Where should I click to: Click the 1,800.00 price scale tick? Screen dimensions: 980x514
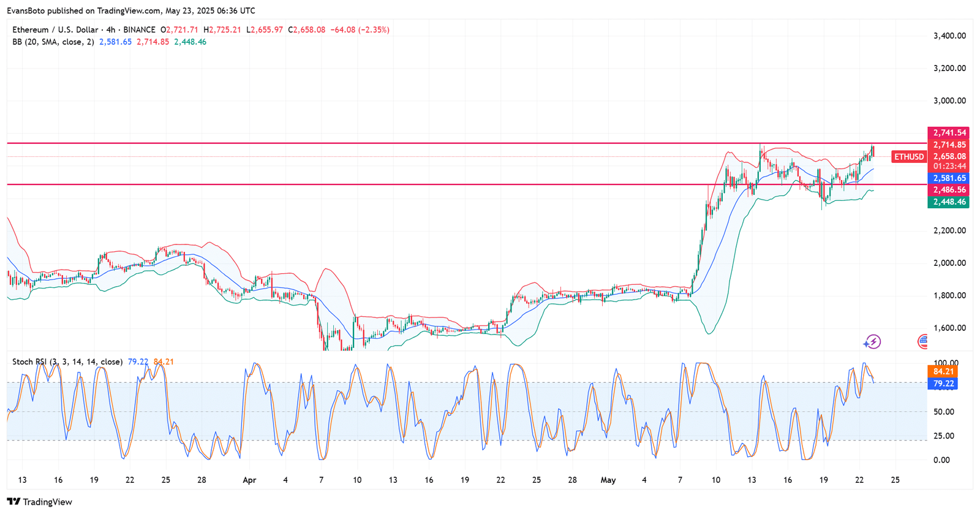[949, 295]
